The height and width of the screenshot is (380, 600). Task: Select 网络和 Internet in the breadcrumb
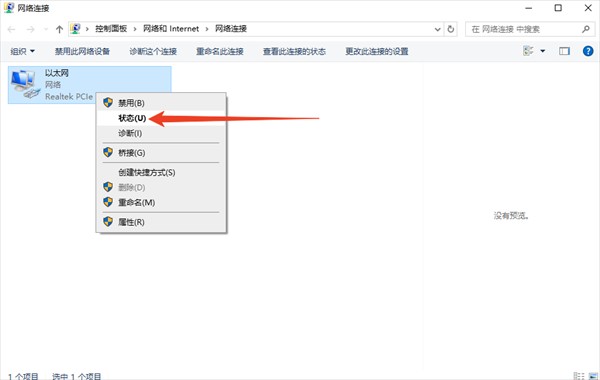pyautogui.click(x=171, y=29)
